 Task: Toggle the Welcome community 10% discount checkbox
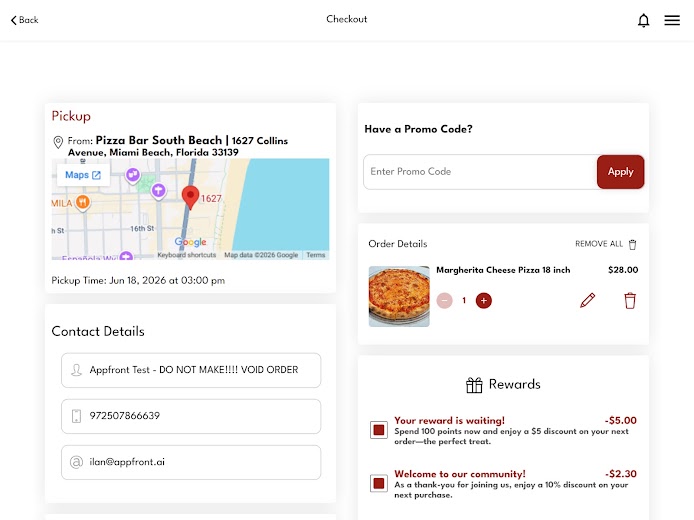(x=379, y=483)
